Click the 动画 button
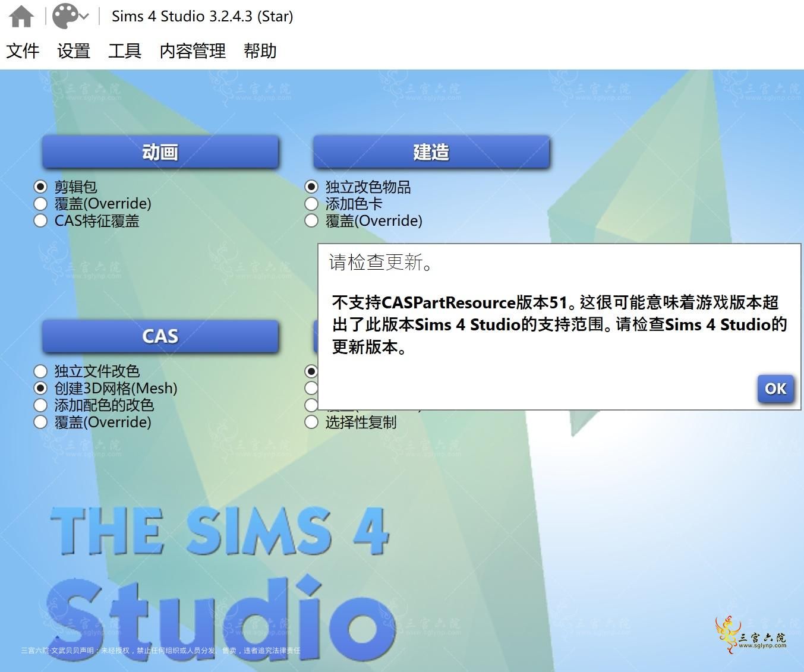804x672 pixels. pos(160,152)
